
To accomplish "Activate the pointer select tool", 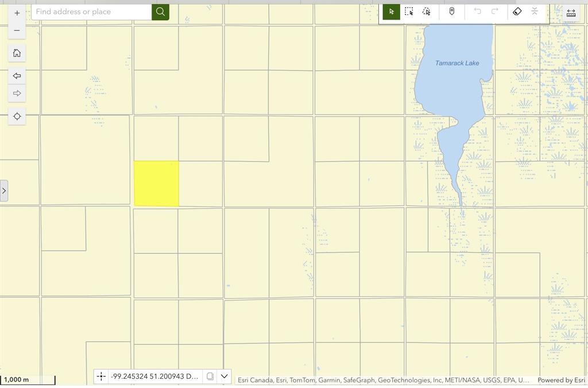I will pos(392,11).
